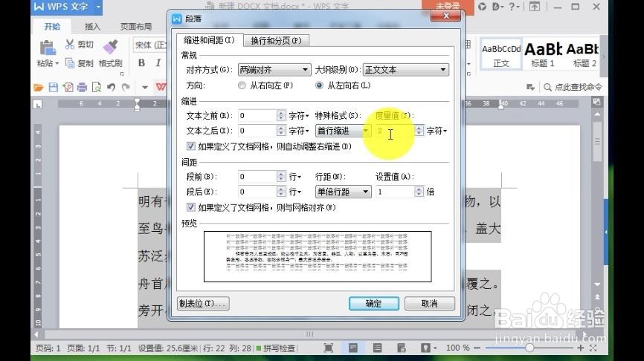The height and width of the screenshot is (361, 644).
Task: Click the fit-page expand icon after zoom plus
Action: (593, 348)
